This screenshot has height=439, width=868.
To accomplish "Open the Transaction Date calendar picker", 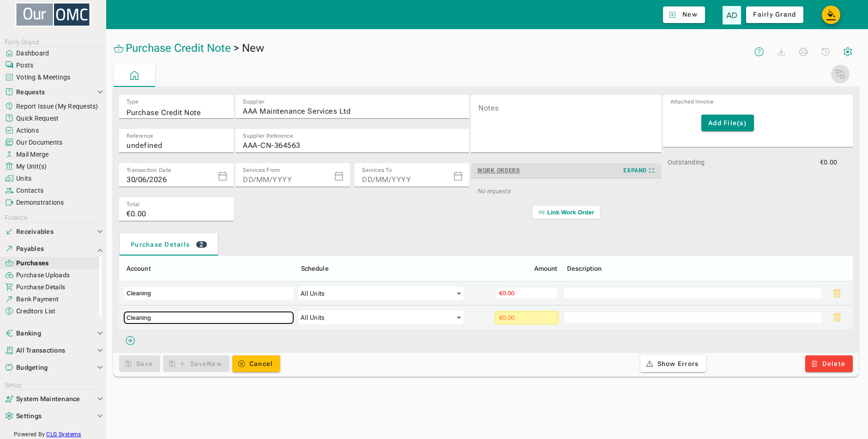I will (223, 176).
